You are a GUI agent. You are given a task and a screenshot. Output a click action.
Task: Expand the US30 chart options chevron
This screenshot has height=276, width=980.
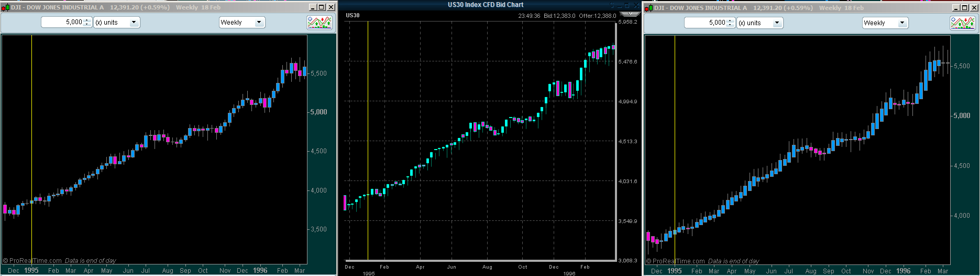[x=630, y=14]
